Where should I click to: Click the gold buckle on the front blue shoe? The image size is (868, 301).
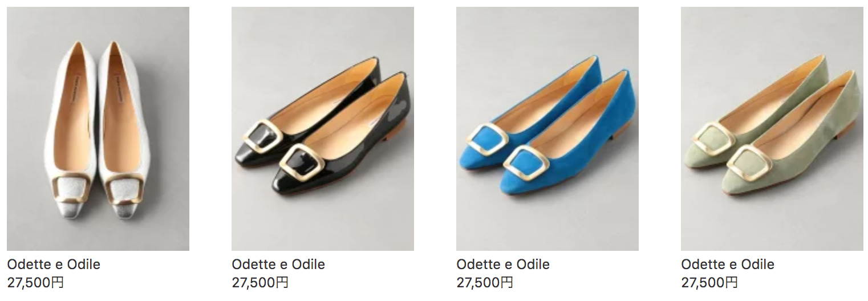pyautogui.click(x=526, y=163)
